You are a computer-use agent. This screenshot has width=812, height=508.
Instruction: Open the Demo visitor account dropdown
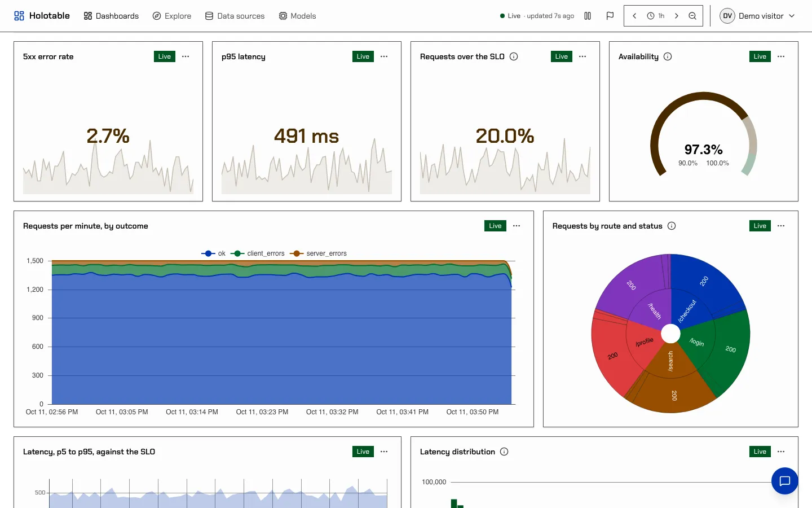coord(757,16)
